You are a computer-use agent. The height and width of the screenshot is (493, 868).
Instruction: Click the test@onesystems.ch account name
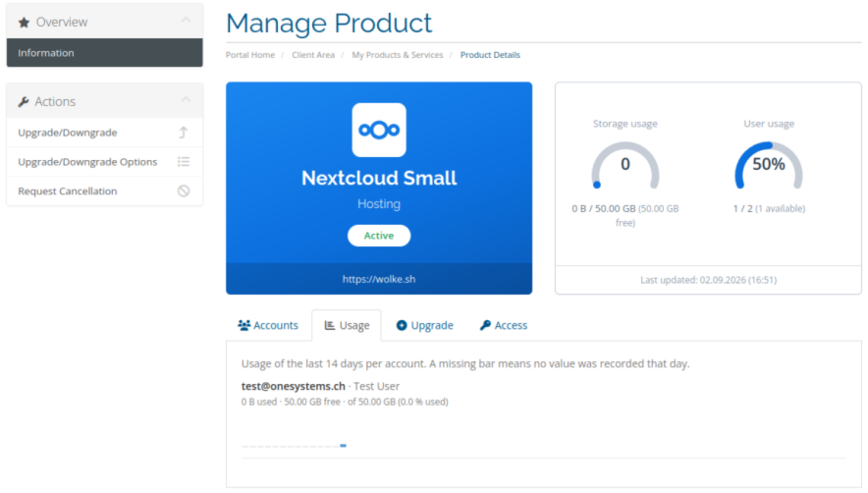pyautogui.click(x=294, y=386)
